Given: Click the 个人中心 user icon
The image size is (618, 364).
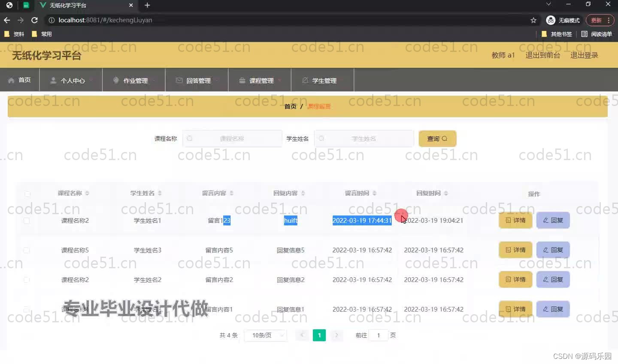Looking at the screenshot, I should click(53, 80).
